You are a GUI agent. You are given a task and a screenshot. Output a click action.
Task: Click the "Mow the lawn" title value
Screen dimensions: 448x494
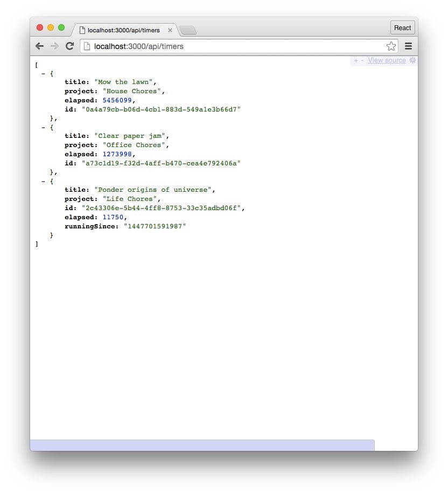[123, 82]
